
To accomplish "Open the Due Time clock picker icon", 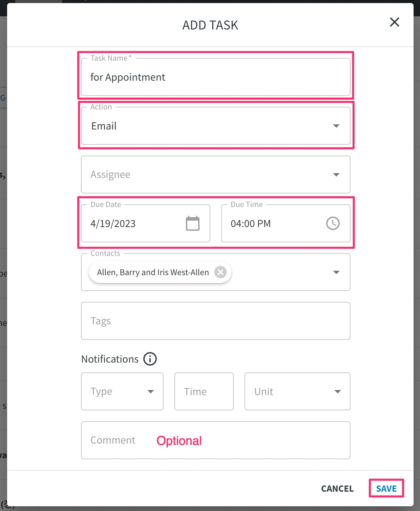I will tap(333, 223).
